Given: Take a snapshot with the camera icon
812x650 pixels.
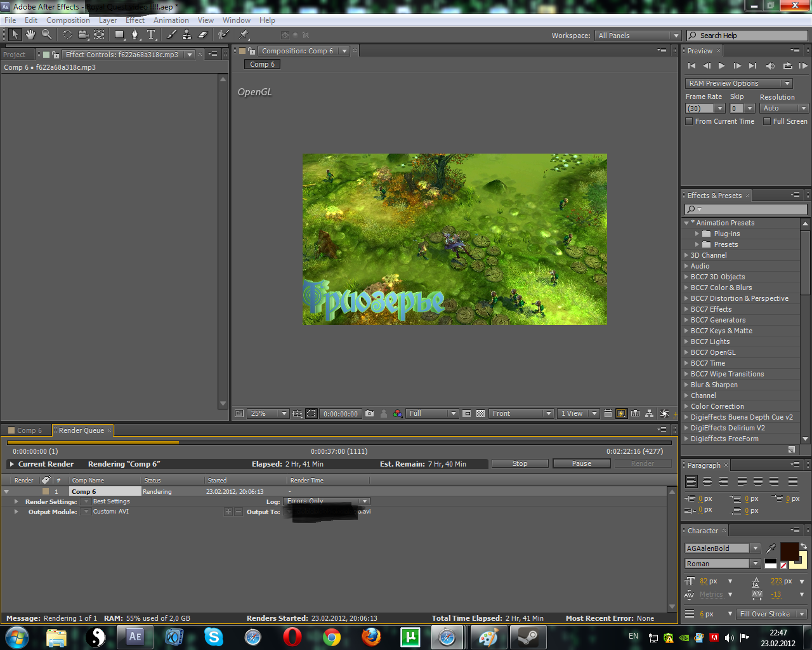Looking at the screenshot, I should click(x=370, y=413).
